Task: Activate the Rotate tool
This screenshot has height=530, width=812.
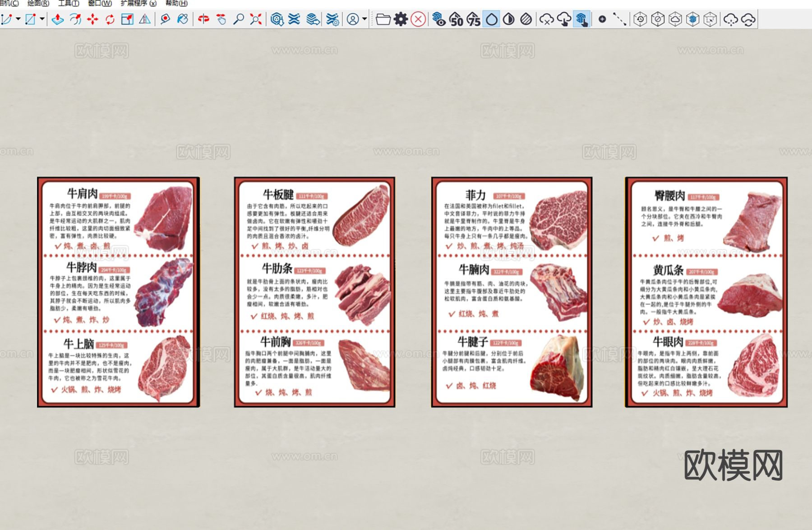Action: [110, 19]
